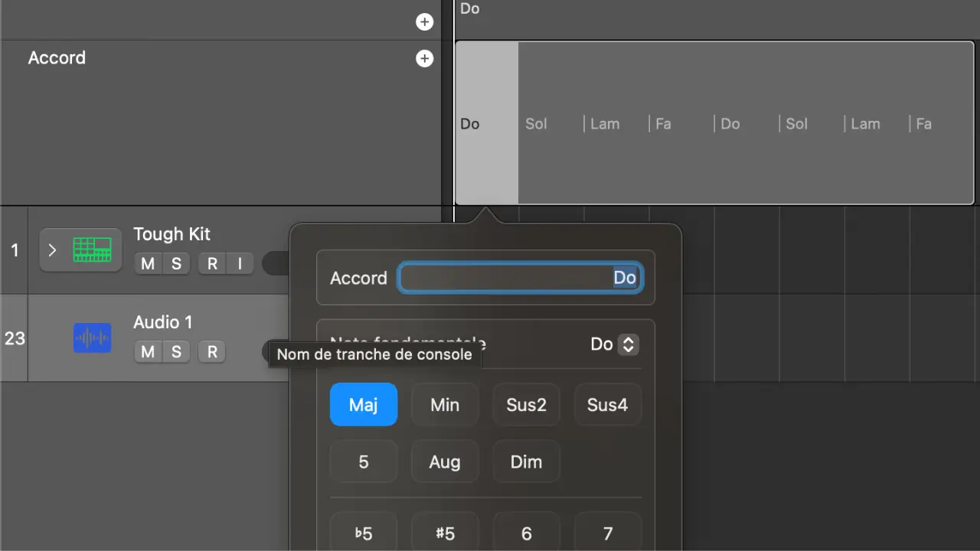Screen dimensions: 980x551
Task: Record-enable the Tough Kit track
Action: (x=212, y=264)
